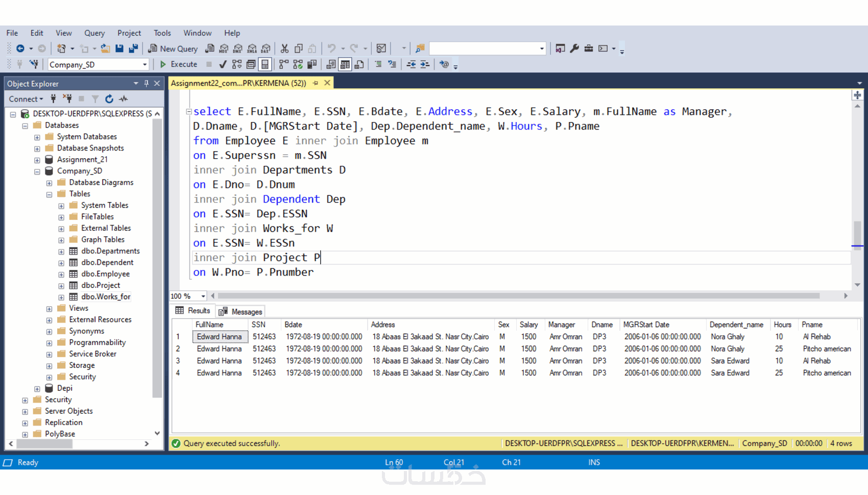Expand the Assignment_21 database node

(x=37, y=160)
